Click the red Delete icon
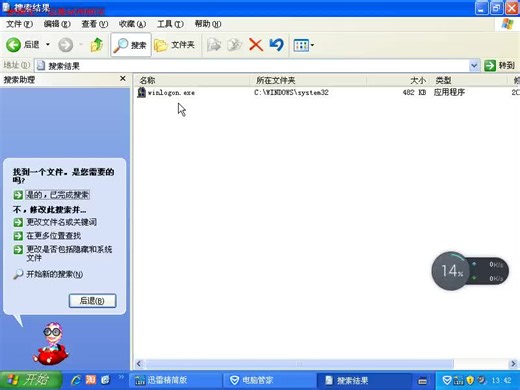Image resolution: width=520 pixels, height=390 pixels. (256, 45)
